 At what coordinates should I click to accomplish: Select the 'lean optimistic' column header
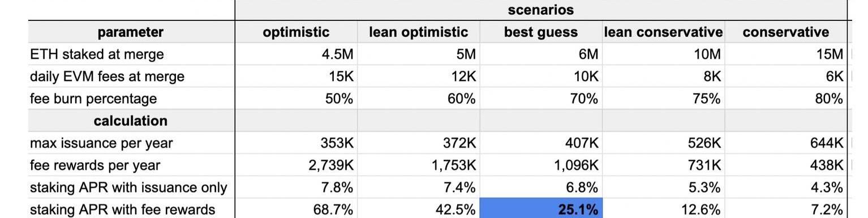(419, 32)
